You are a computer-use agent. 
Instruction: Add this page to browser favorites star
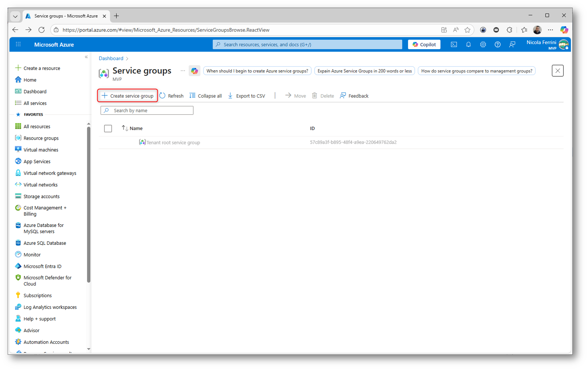click(467, 30)
